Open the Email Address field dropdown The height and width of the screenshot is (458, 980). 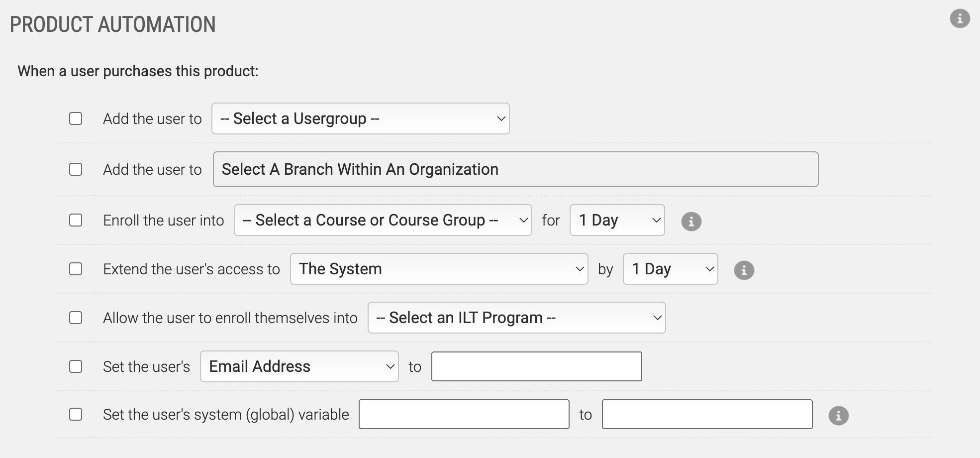tap(299, 366)
